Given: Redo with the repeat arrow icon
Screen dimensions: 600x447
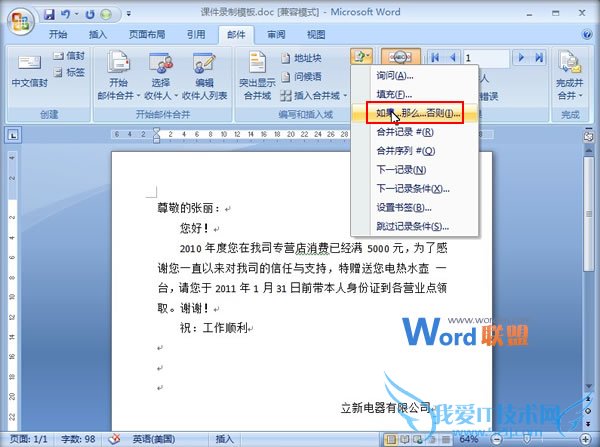Looking at the screenshot, I should (x=90, y=15).
